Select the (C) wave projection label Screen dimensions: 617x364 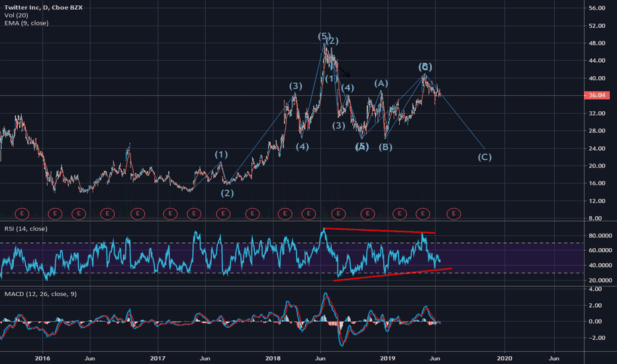pyautogui.click(x=485, y=157)
